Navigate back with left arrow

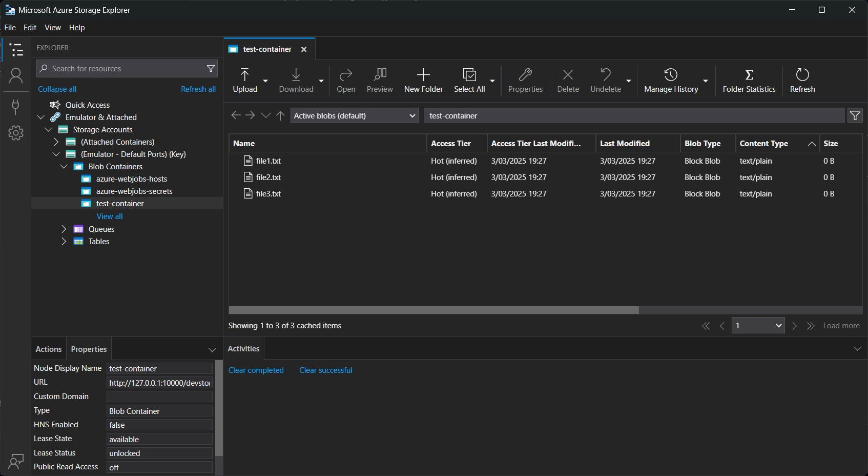236,115
